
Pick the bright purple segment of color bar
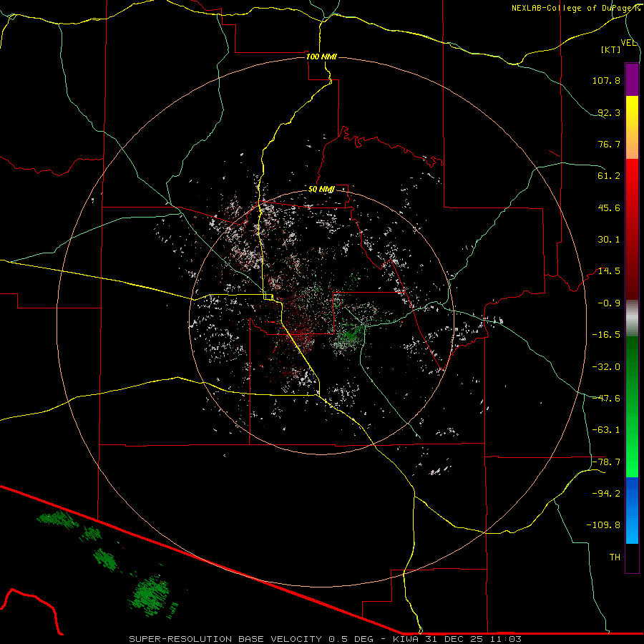point(632,79)
